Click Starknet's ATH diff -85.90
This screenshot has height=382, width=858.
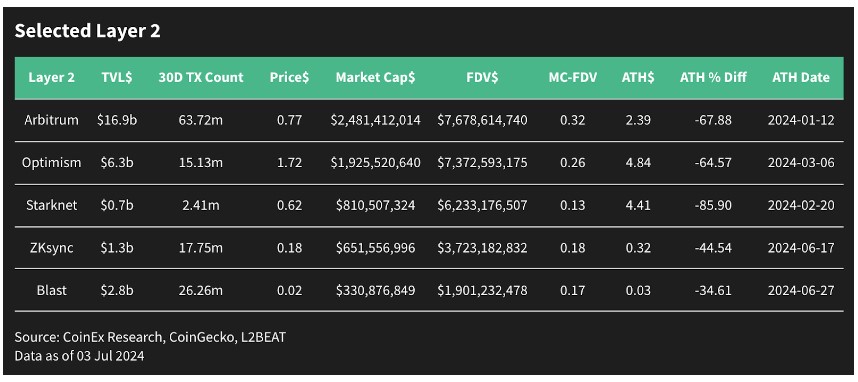click(x=713, y=205)
